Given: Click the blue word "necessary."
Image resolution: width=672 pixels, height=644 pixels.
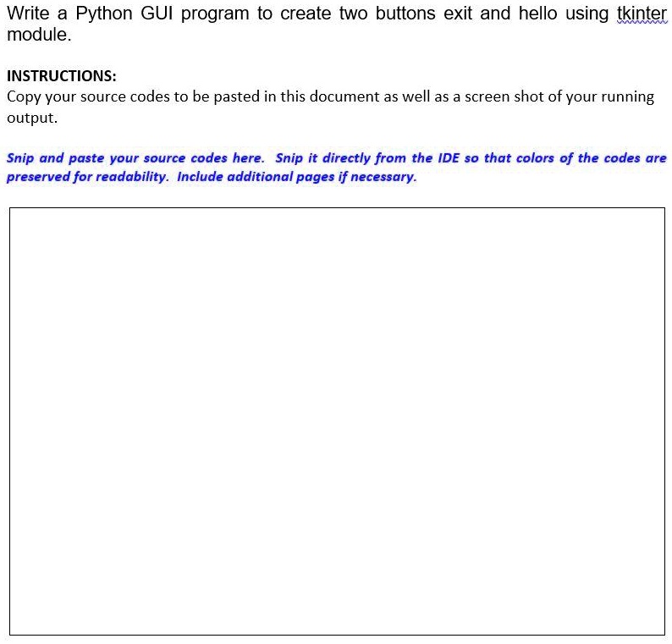Looking at the screenshot, I should click(383, 177).
